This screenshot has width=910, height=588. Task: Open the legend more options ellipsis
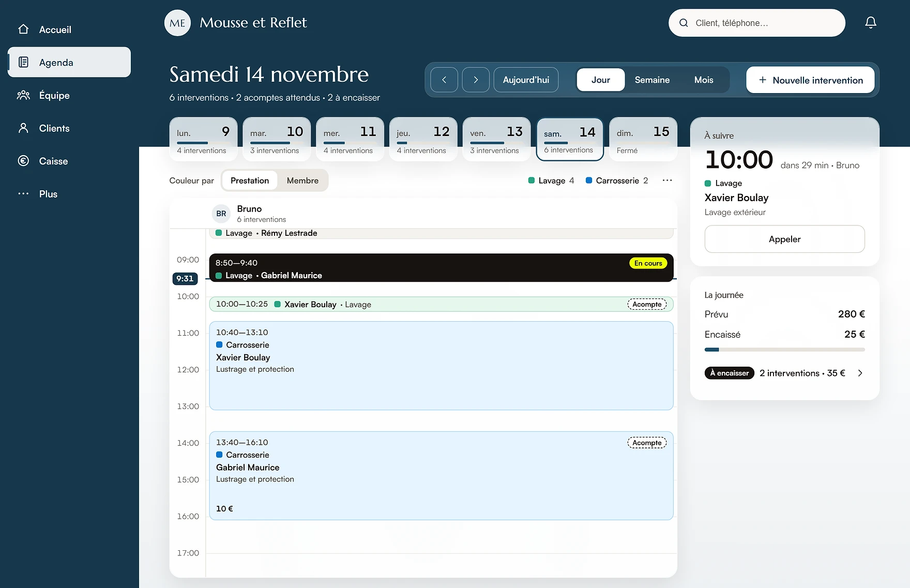[667, 180]
